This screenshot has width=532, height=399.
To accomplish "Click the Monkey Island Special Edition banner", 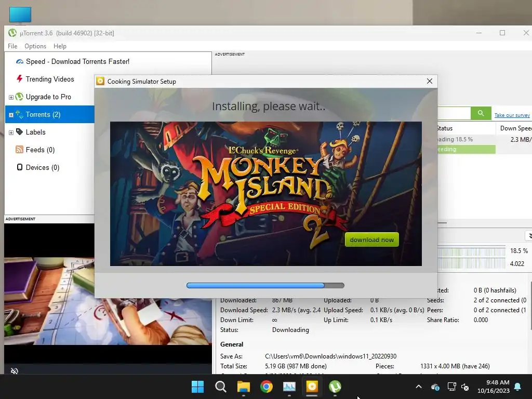I will (x=265, y=193).
